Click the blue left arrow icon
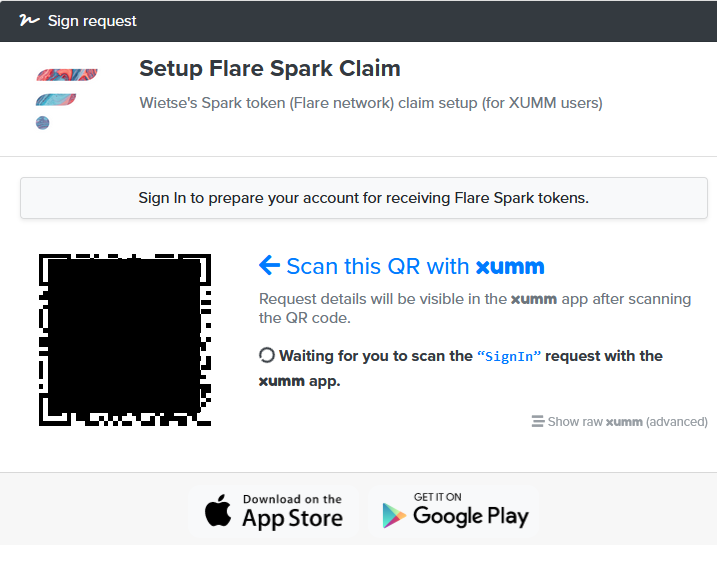The width and height of the screenshot is (717, 568). point(269,265)
